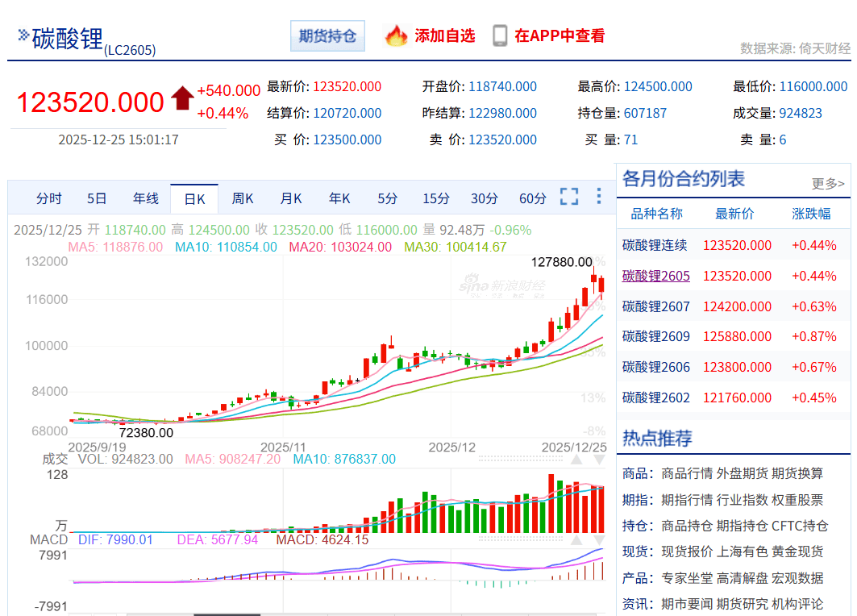Click the 期货持仓 button
857x616 pixels.
pyautogui.click(x=327, y=36)
